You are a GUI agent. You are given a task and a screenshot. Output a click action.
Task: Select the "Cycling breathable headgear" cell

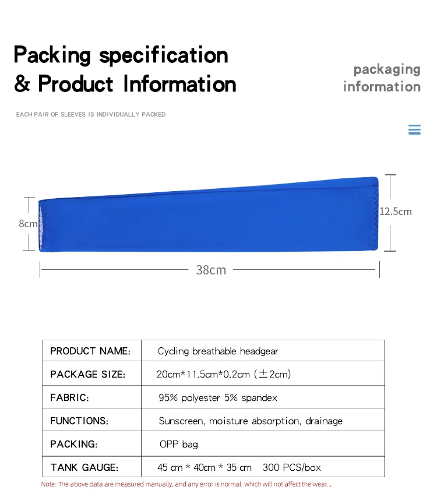coord(218,351)
